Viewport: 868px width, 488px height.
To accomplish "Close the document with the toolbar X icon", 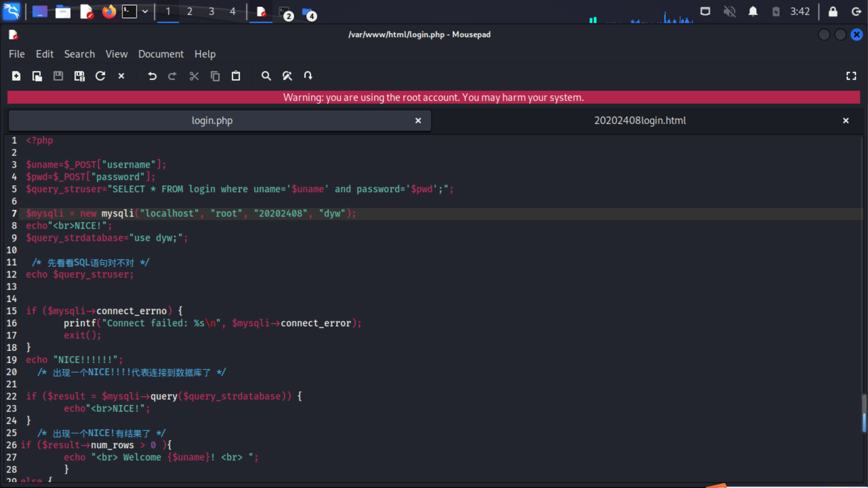I will pos(121,76).
